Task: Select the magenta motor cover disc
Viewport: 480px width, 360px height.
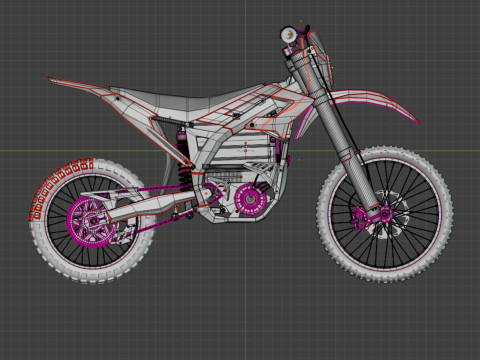Action: (x=251, y=199)
